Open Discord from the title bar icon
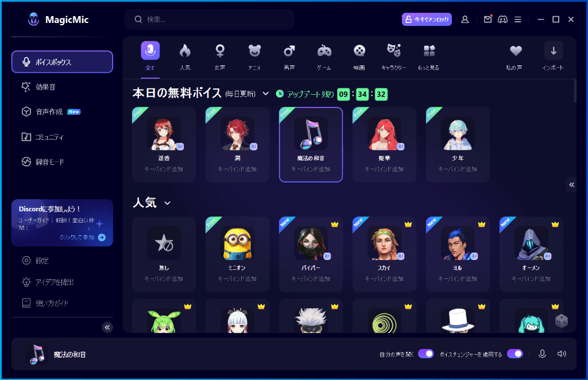The height and width of the screenshot is (380, 588). [502, 19]
